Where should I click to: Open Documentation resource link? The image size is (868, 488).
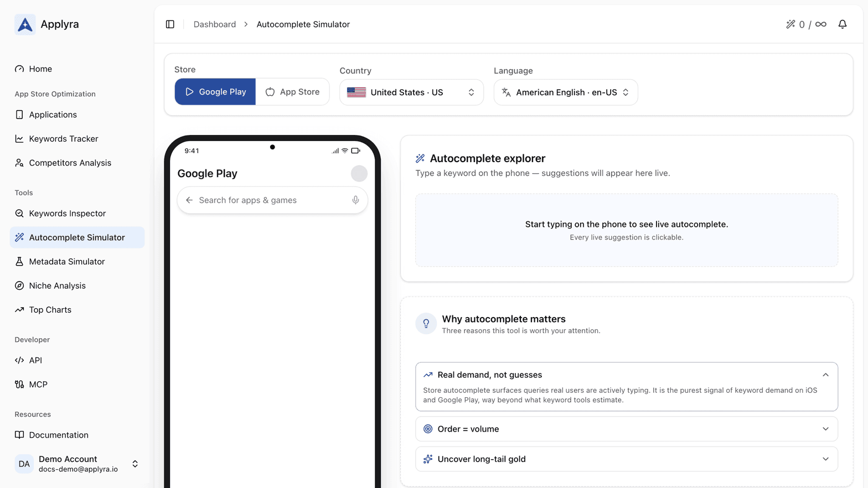(77, 435)
